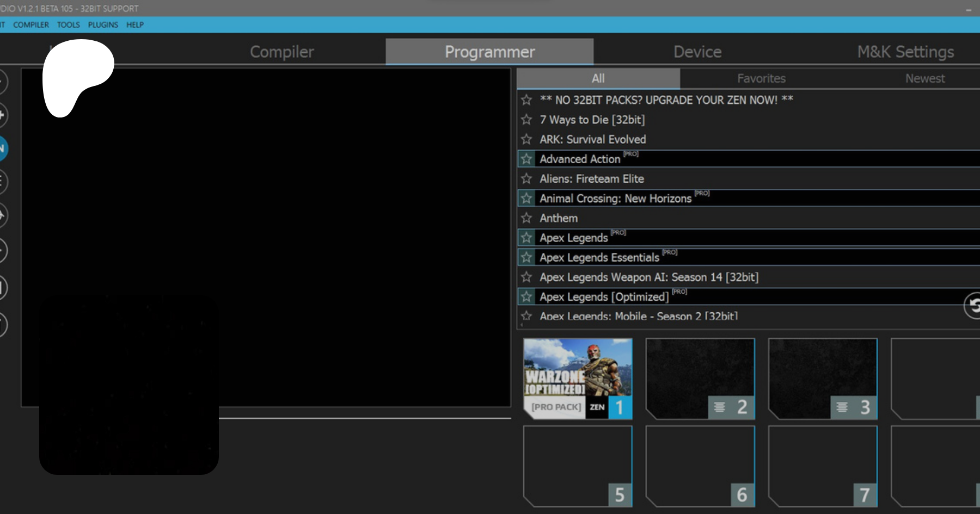Star the 7 Ways to Die pack
The height and width of the screenshot is (514, 980).
click(x=526, y=120)
